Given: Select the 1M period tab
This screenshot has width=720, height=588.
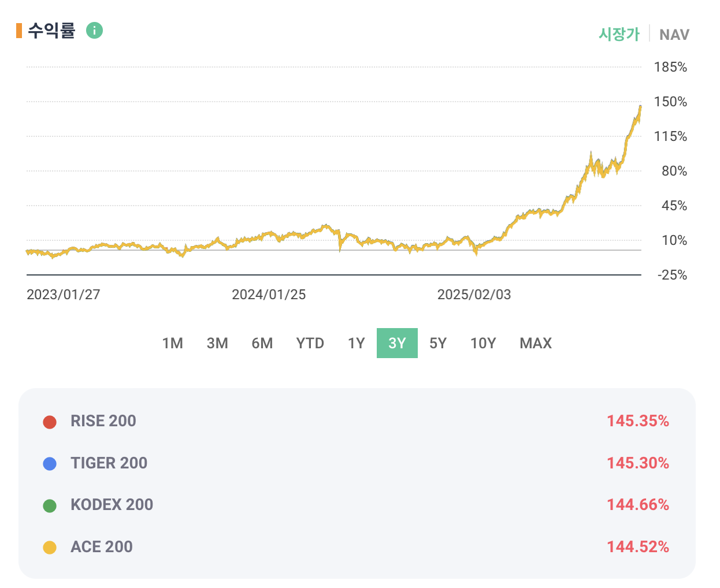Looking at the screenshot, I should tap(172, 343).
